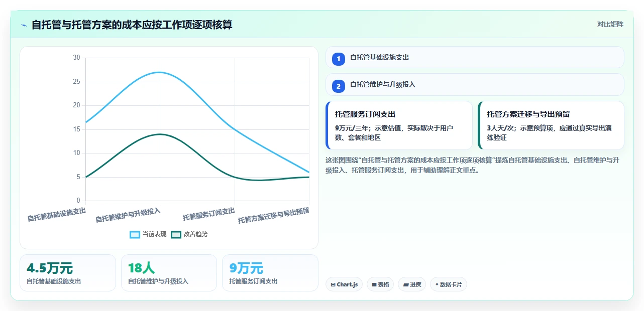Click the y-axis value 30
This screenshot has width=644, height=311.
pos(76,58)
